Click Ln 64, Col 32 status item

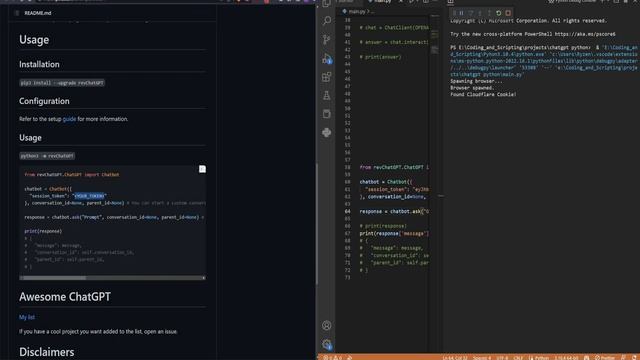455,358
